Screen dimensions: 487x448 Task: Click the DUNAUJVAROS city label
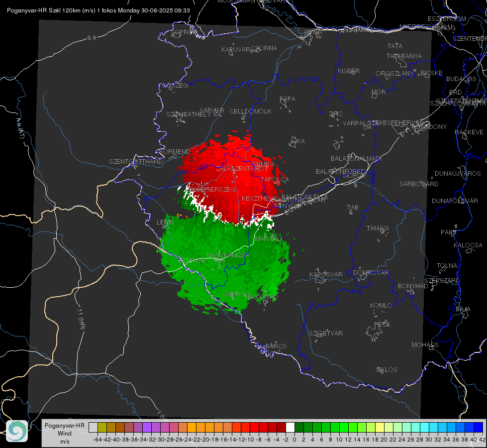click(458, 174)
